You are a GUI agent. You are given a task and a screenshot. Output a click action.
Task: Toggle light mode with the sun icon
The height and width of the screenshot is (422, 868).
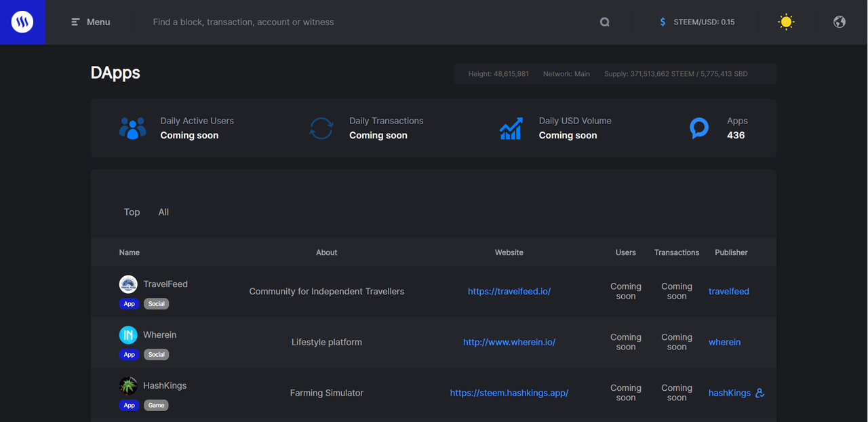coord(786,22)
